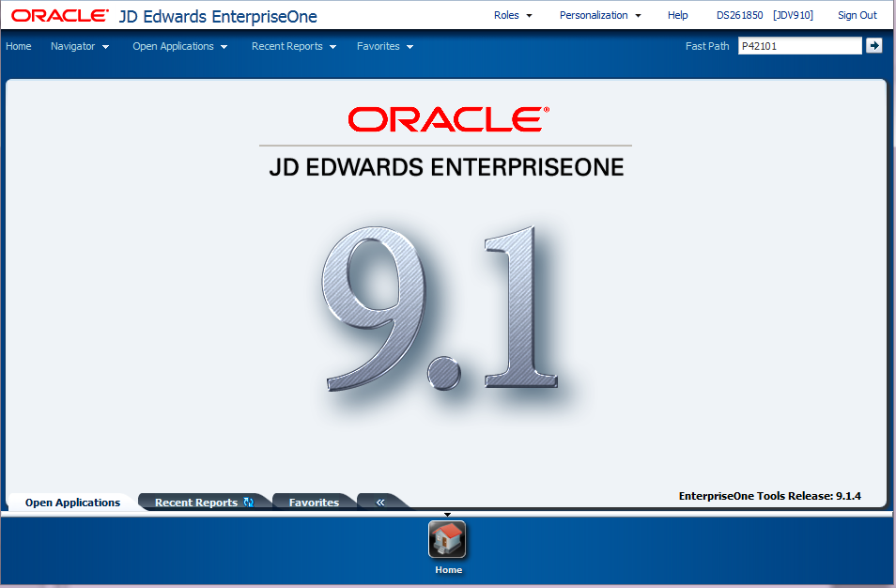Open the Favorites dropdown in top bar
Viewport: 896px width, 588px height.
[384, 46]
